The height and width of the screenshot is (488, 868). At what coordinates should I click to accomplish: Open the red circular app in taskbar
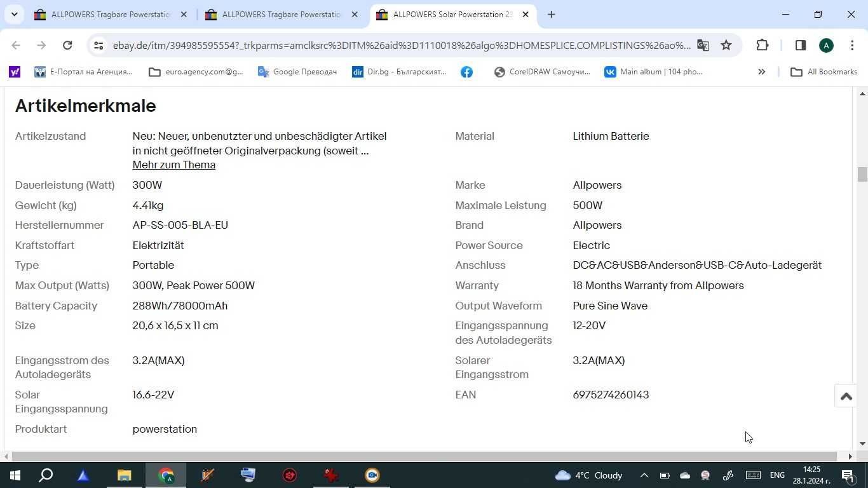coord(290,475)
